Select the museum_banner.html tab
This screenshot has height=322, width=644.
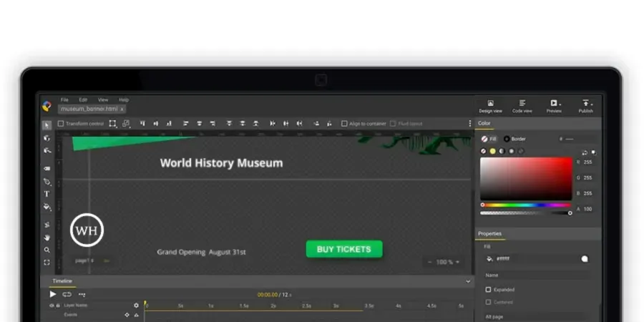pos(89,109)
